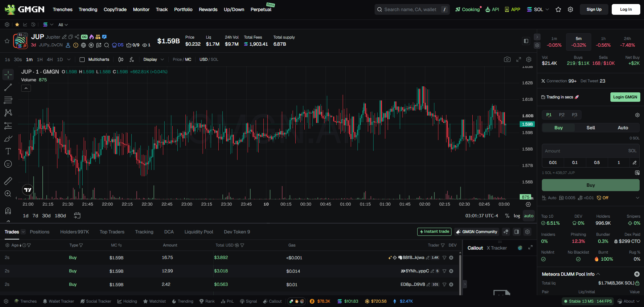Image resolution: width=644 pixels, height=307 pixels.
Task: Open the go-to-date calendar icon
Action: (x=77, y=216)
